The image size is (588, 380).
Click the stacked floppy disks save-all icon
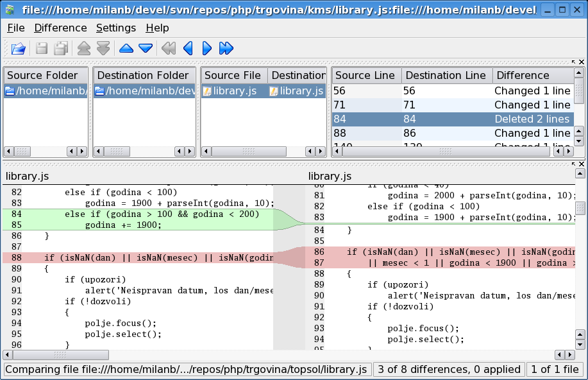coord(62,48)
